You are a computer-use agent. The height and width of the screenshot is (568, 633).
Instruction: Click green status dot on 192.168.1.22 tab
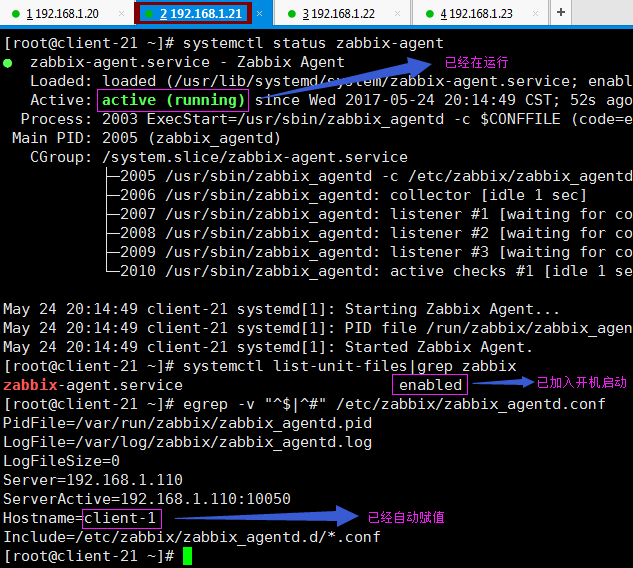[x=292, y=14]
